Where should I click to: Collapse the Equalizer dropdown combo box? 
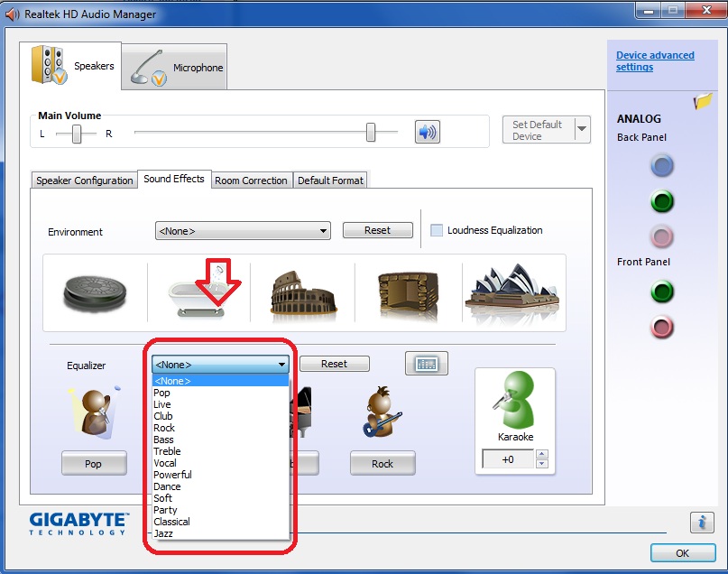(x=220, y=365)
